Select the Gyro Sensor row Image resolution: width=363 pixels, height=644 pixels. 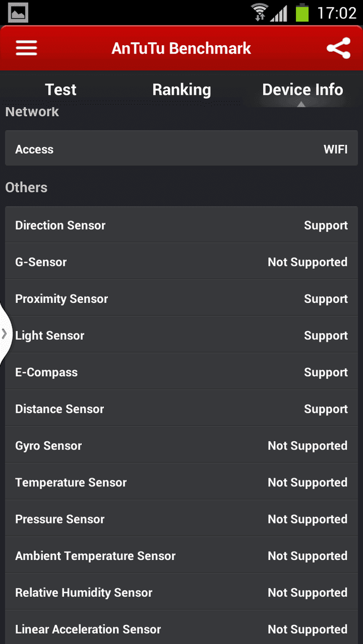point(181,445)
